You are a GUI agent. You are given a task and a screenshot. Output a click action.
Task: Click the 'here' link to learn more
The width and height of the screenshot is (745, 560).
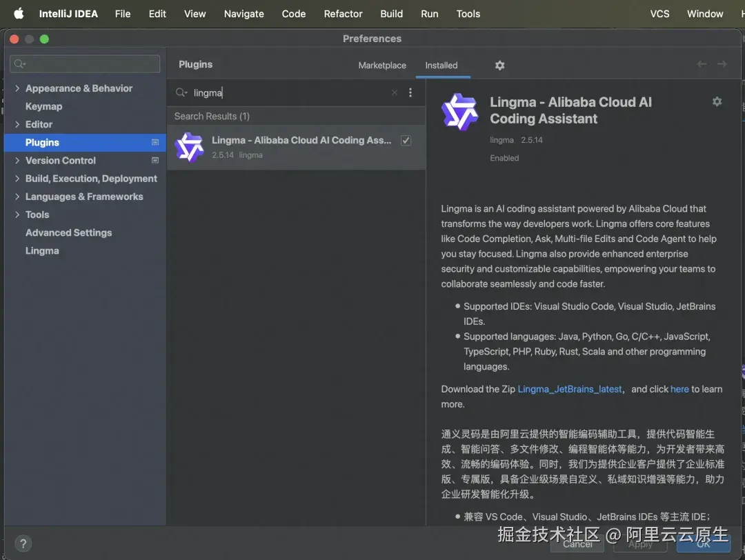679,389
